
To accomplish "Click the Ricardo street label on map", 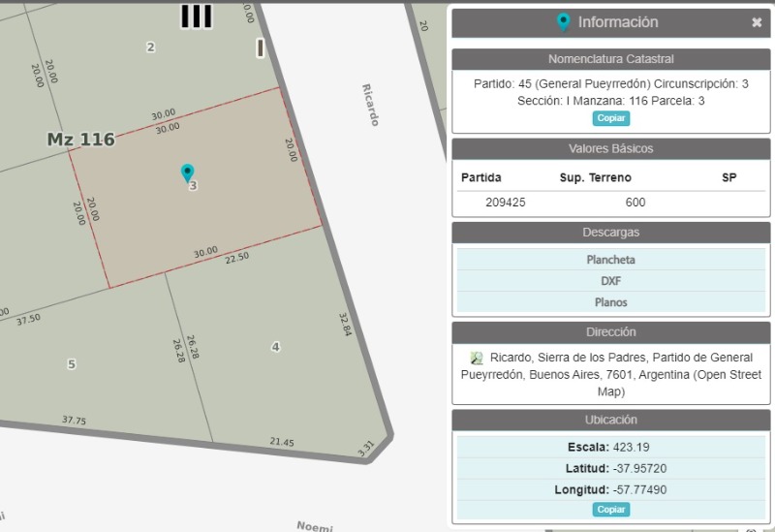I will (370, 105).
